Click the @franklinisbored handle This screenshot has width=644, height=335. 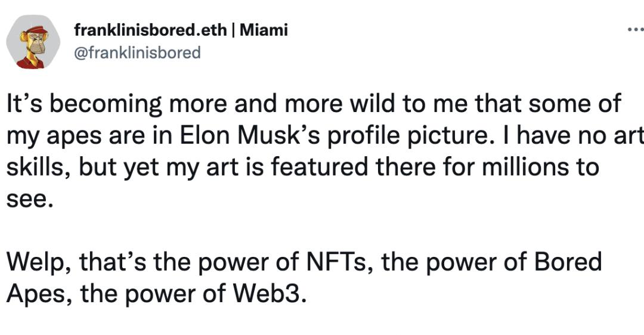click(x=138, y=52)
